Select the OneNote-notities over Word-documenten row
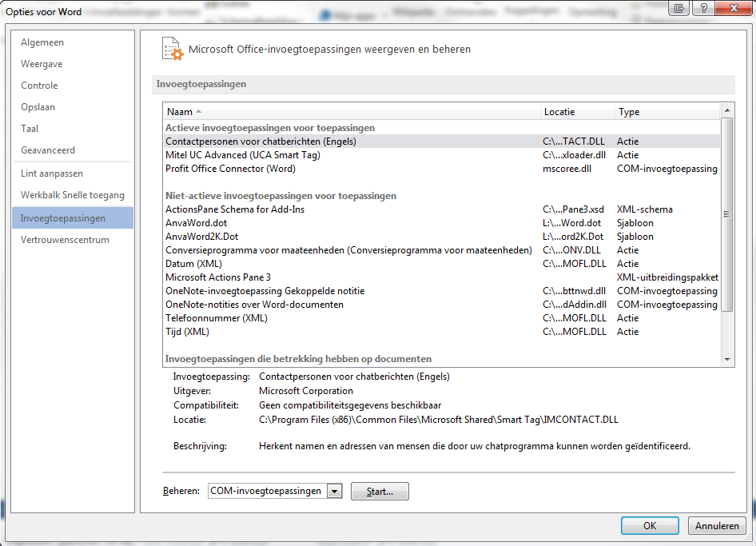The image size is (756, 546). point(254,305)
